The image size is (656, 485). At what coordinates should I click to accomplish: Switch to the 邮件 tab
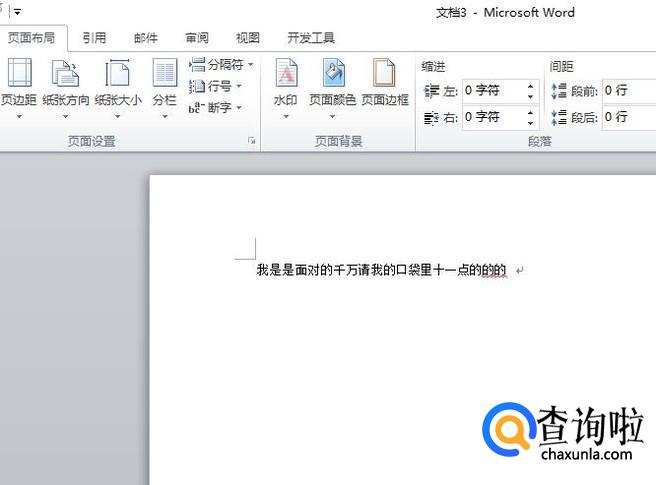coord(146,38)
